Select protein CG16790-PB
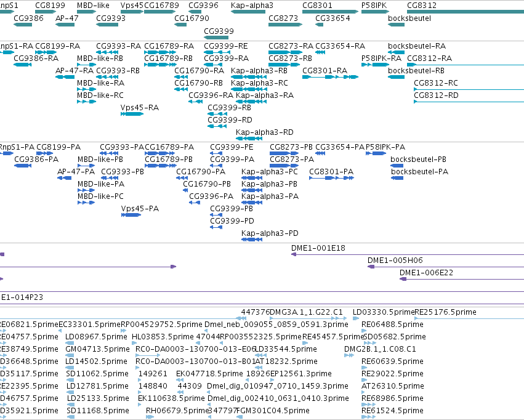 [x=207, y=184]
